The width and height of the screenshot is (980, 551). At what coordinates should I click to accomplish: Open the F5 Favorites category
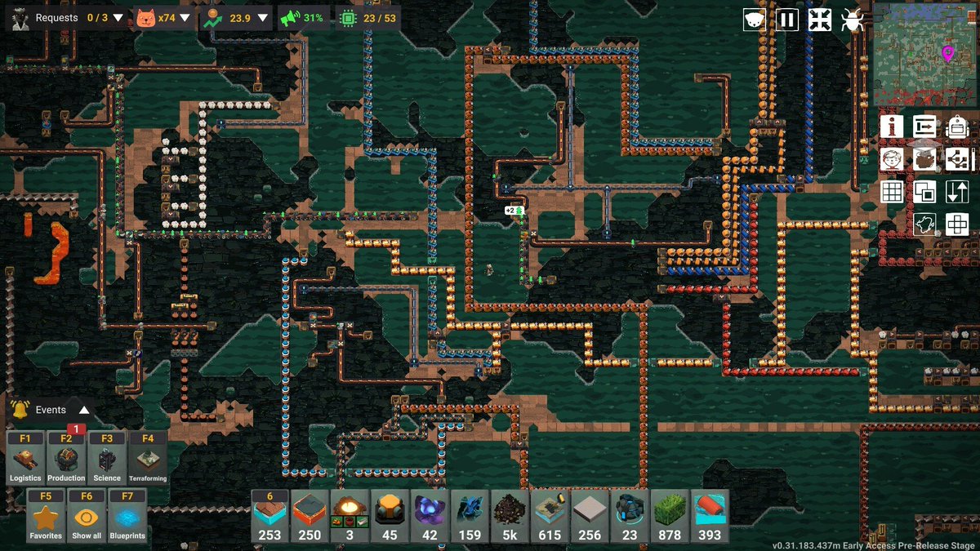pos(46,516)
